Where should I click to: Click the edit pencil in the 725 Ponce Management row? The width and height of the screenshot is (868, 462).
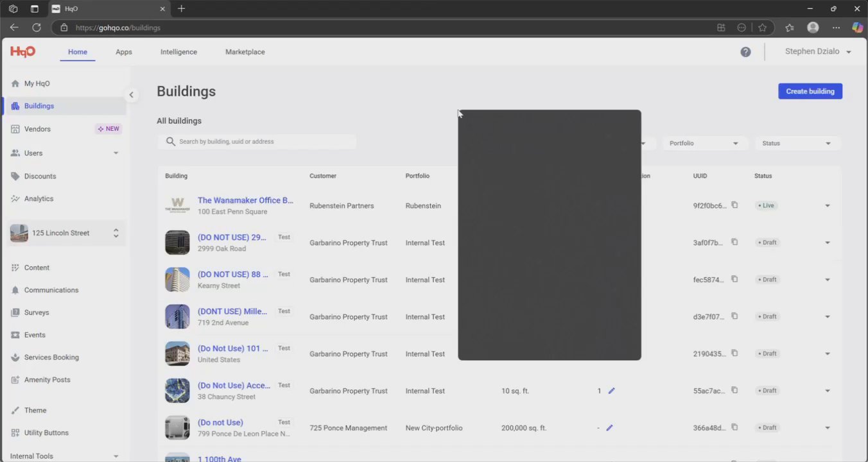[609, 428]
